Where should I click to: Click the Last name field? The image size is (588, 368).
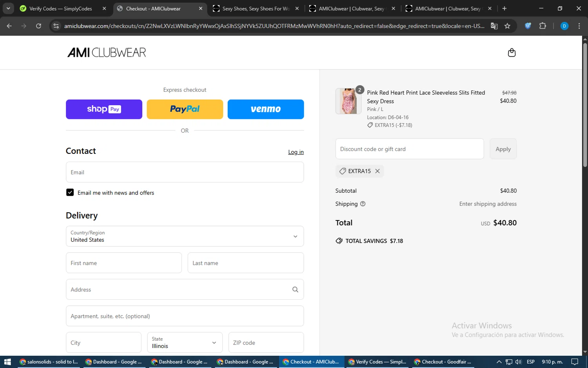(246, 263)
